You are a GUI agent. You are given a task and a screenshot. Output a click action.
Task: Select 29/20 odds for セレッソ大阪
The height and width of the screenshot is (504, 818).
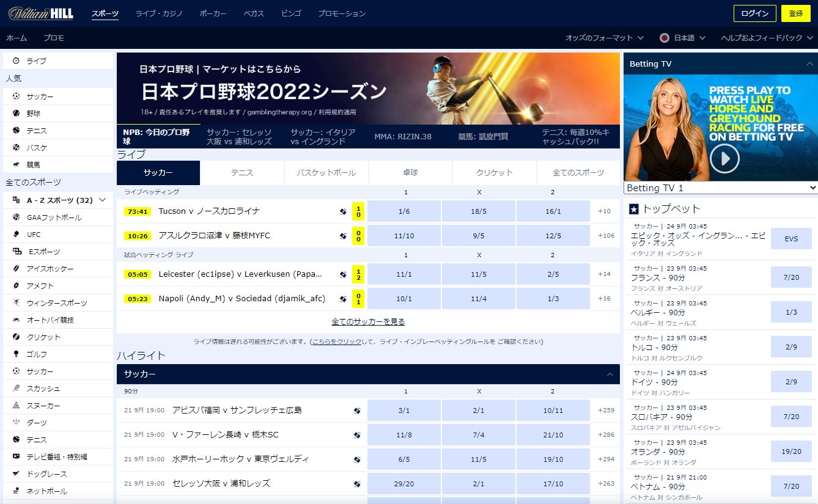tap(404, 484)
